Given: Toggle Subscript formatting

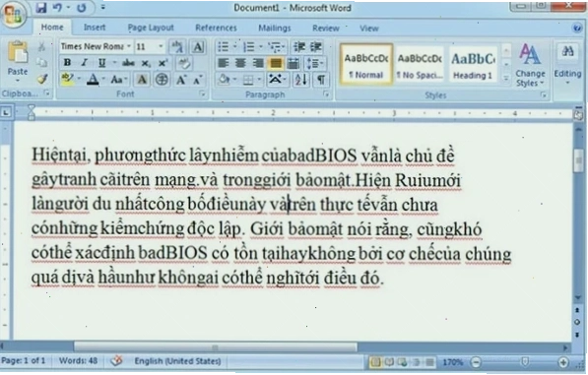Looking at the screenshot, I should tap(146, 63).
